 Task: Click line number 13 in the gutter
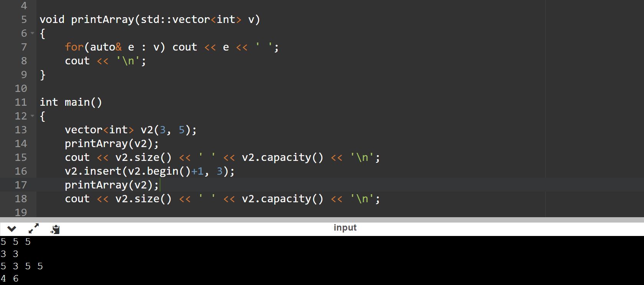point(21,130)
